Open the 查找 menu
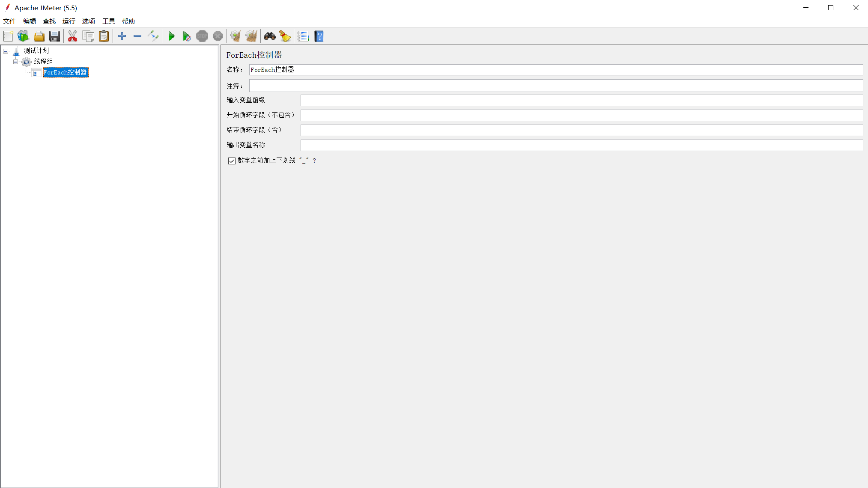Viewport: 868px width, 488px height. click(49, 21)
